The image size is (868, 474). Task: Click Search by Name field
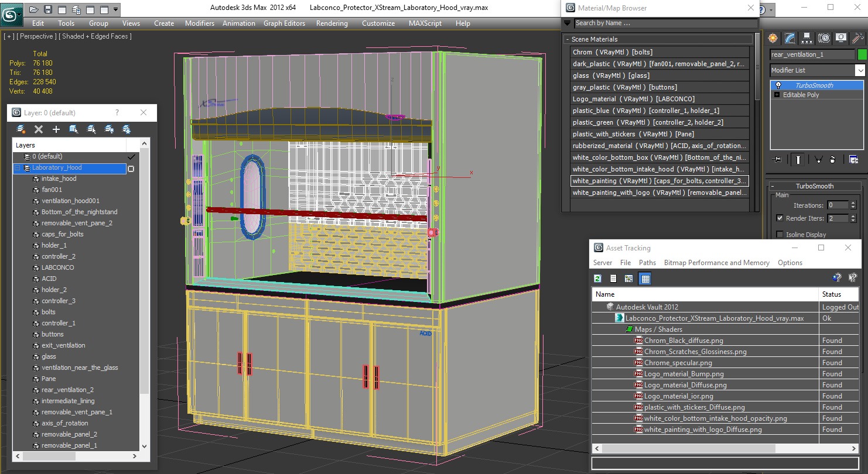(665, 23)
